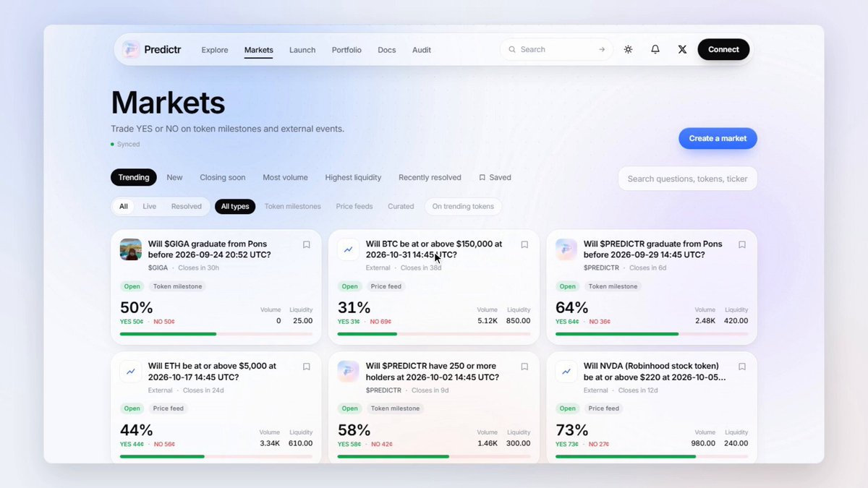Click NO 42¢ on $PREDICTR holders card
868x488 pixels.
coord(381,444)
